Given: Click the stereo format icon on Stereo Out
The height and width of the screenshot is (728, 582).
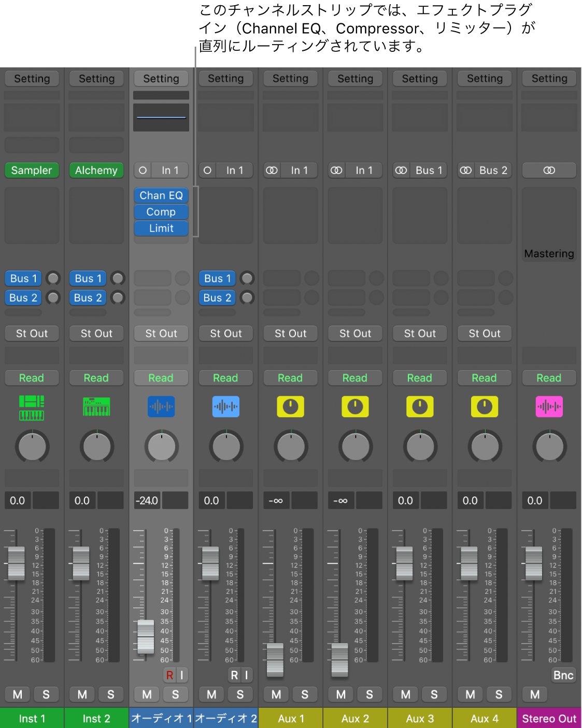Looking at the screenshot, I should point(549,171).
